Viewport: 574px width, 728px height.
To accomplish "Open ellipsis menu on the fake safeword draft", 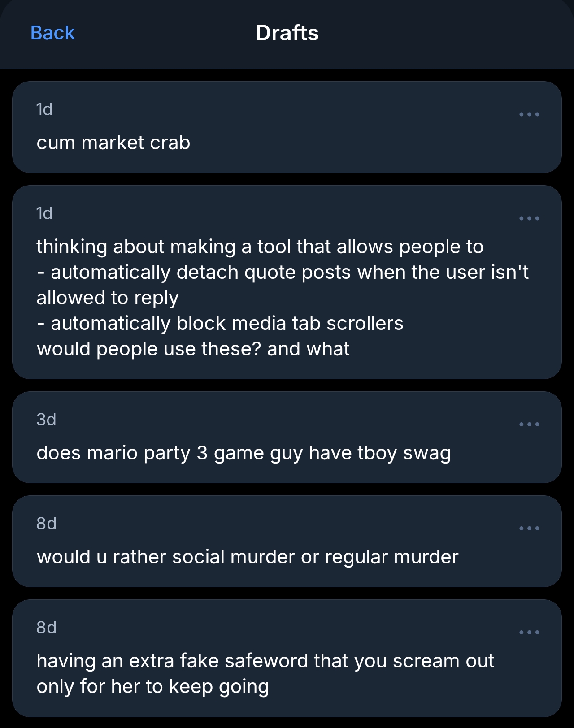I will [529, 632].
